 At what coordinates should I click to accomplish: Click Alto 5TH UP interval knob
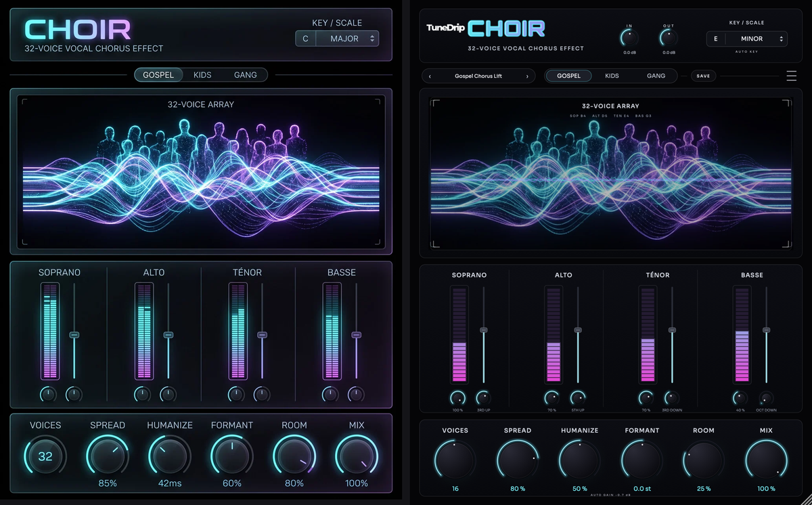(577, 398)
